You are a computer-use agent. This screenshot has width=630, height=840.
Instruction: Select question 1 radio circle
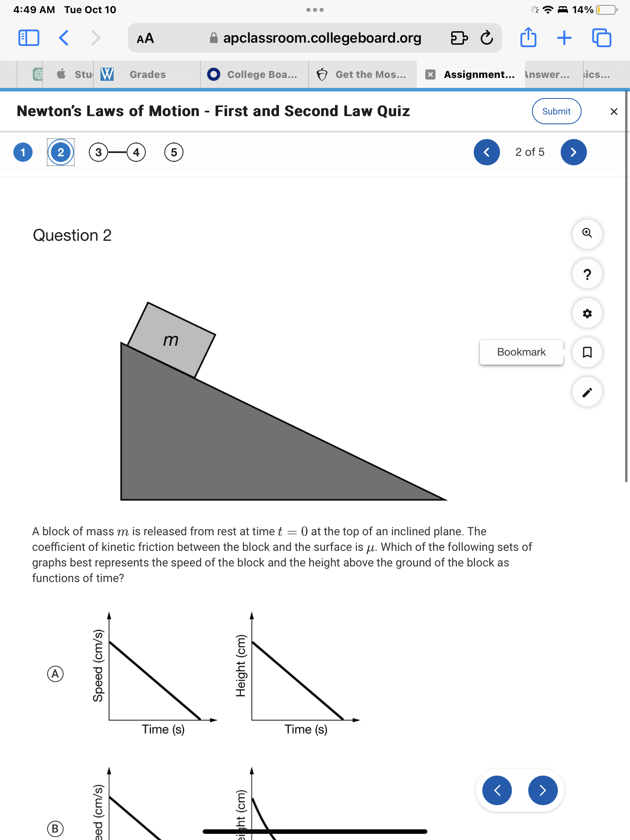coord(23,152)
